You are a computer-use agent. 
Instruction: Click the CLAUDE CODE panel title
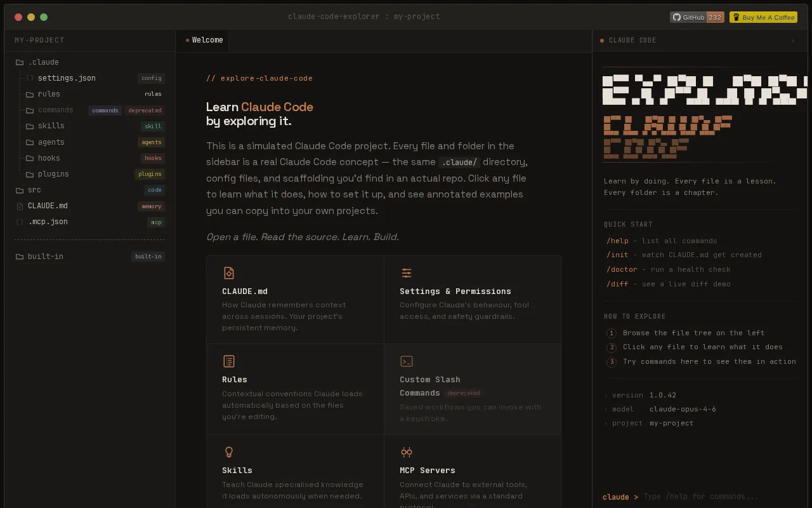click(632, 40)
